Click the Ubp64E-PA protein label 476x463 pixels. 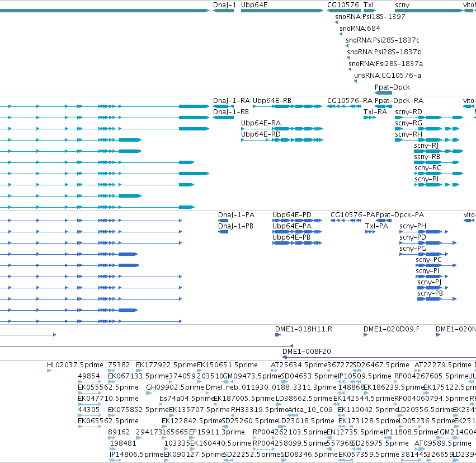(292, 226)
